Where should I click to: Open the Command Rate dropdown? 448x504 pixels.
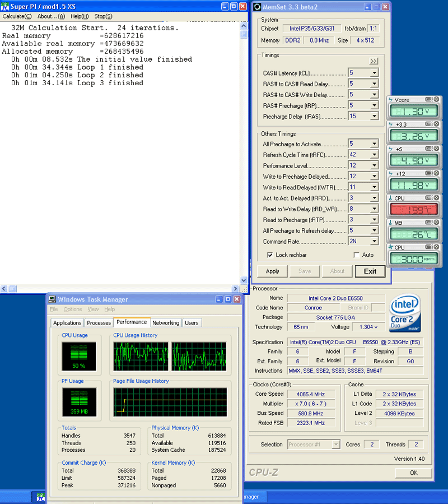click(x=374, y=241)
